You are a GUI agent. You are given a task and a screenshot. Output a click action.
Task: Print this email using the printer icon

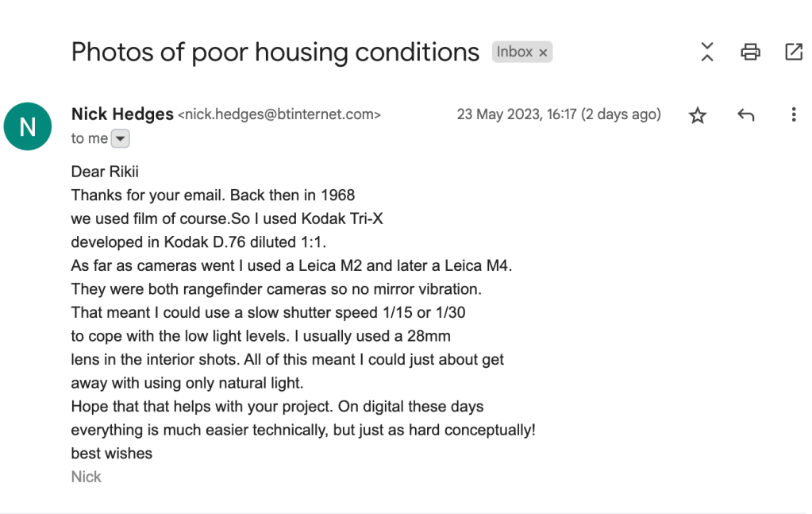click(x=750, y=52)
